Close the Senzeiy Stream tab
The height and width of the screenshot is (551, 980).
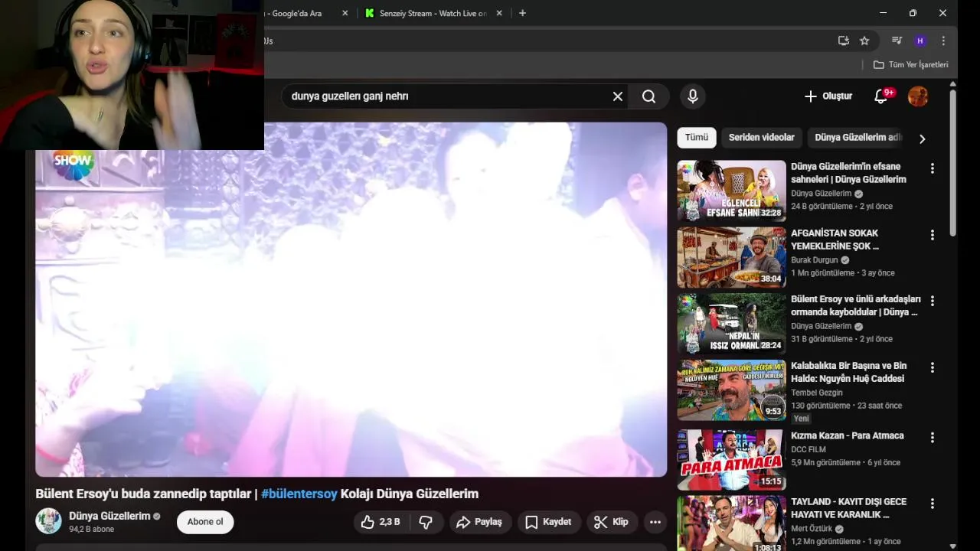click(499, 13)
